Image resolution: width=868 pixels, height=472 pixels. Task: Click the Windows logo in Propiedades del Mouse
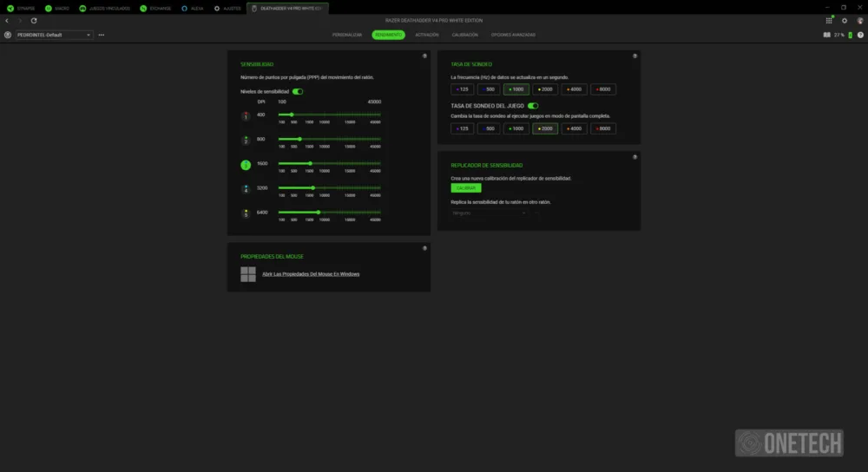click(248, 274)
